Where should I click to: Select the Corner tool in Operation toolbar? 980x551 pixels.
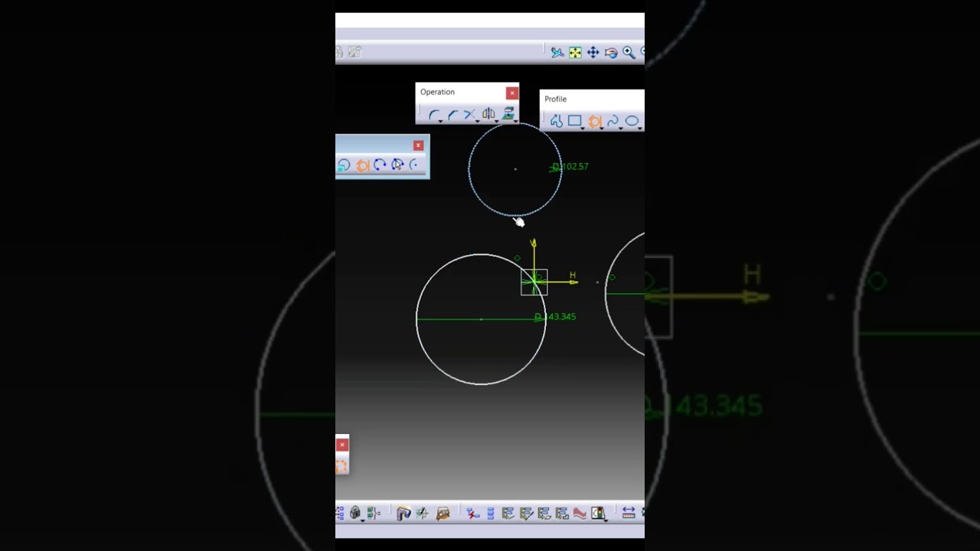pyautogui.click(x=434, y=115)
